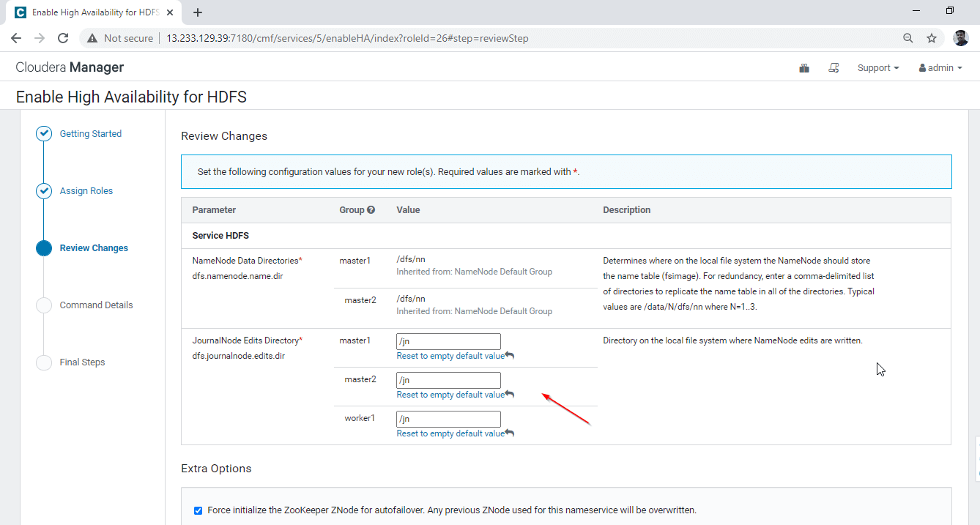Click the Getting Started completed step circle
The height and width of the screenshot is (525, 980).
click(44, 133)
